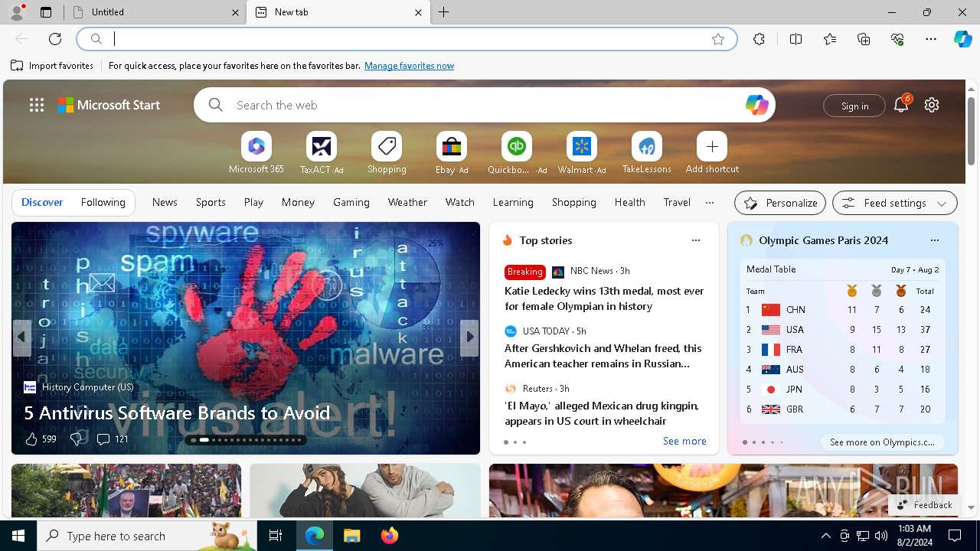Open See more on Olympics link
This screenshot has height=551, width=980.
[x=882, y=442]
